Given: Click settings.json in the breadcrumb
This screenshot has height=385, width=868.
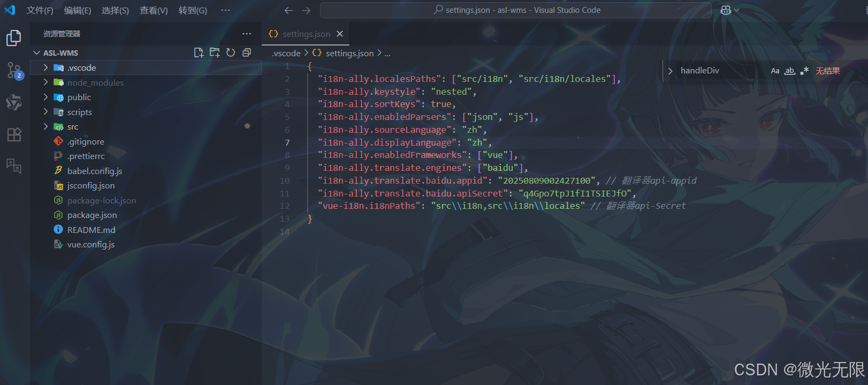Looking at the screenshot, I should (349, 53).
